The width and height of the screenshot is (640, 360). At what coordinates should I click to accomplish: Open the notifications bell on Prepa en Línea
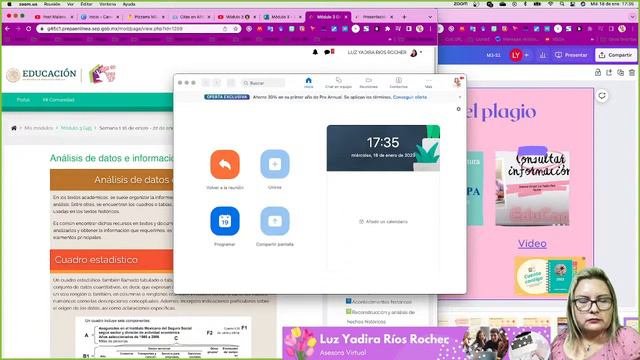315,52
